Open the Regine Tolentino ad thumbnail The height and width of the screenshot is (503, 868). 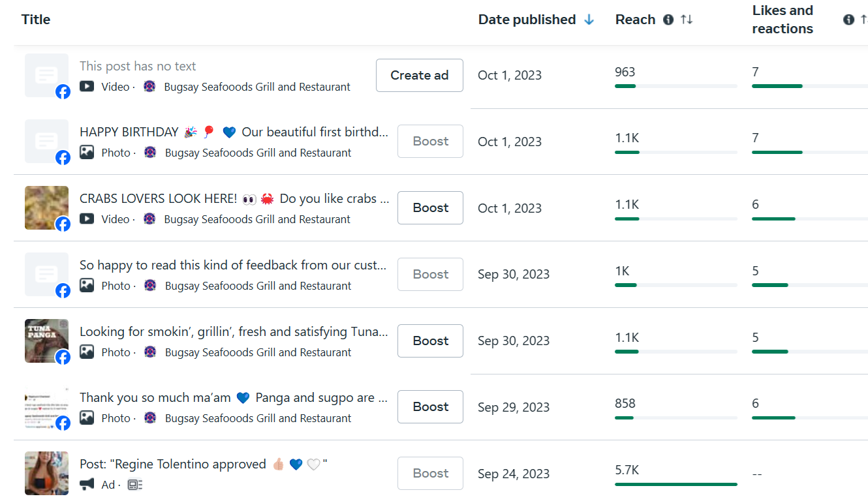coord(46,473)
